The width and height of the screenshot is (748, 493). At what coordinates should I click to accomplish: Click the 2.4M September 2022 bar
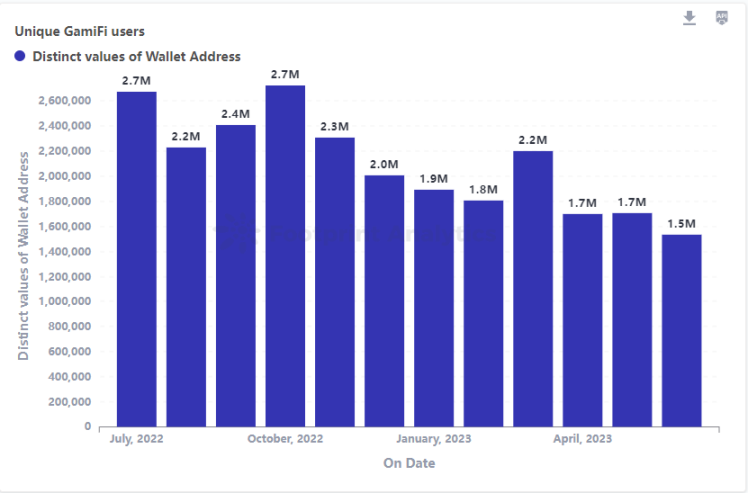point(235,275)
